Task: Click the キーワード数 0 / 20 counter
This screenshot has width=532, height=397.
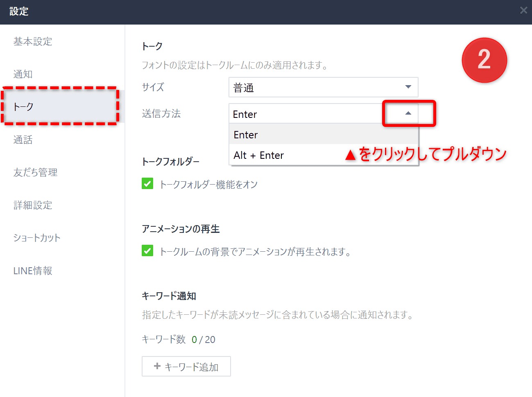Action: tap(179, 339)
